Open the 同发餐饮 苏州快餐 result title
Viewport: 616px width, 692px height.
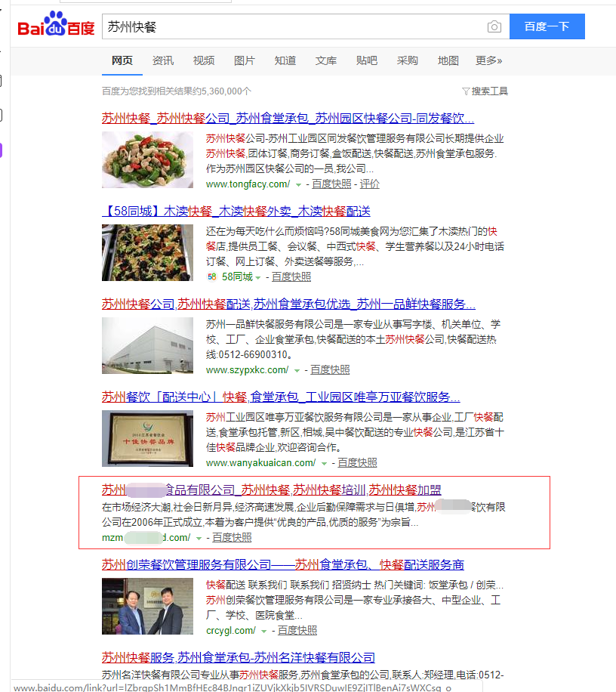288,119
